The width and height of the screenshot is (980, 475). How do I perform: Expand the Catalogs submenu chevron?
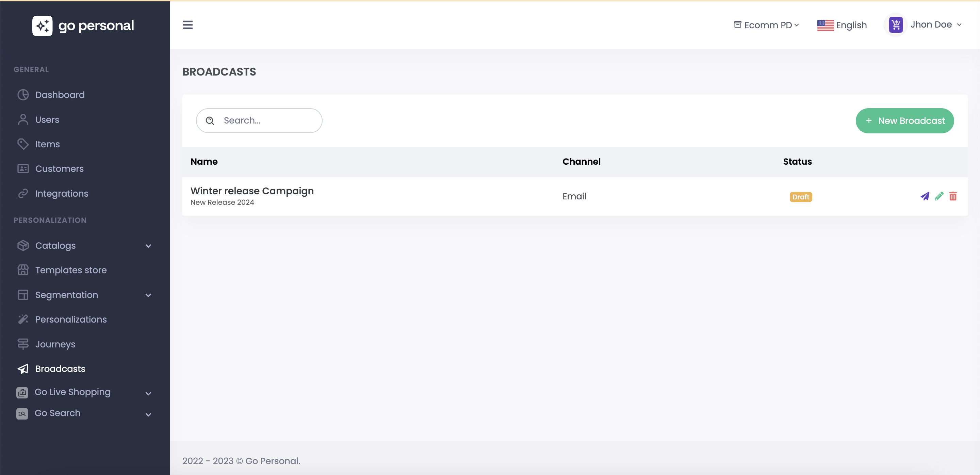[x=148, y=246]
